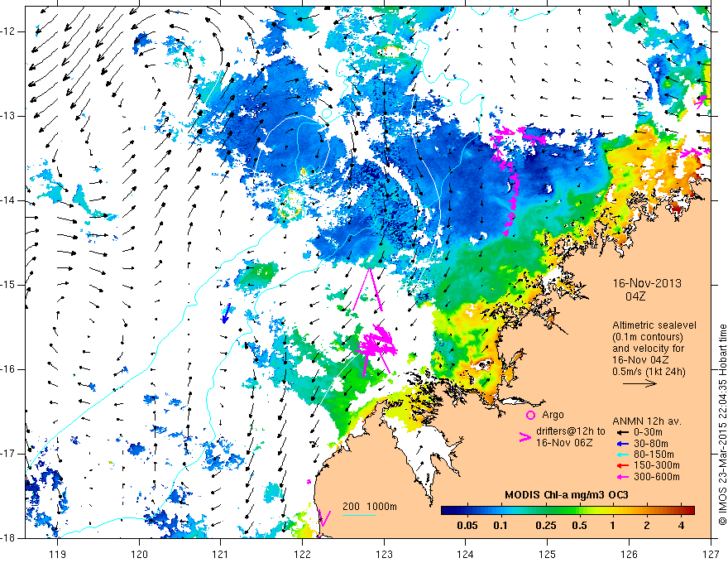Screen dimensions: 728x563
Task: Select the color bar tick label '4'
Action: pyautogui.click(x=681, y=526)
